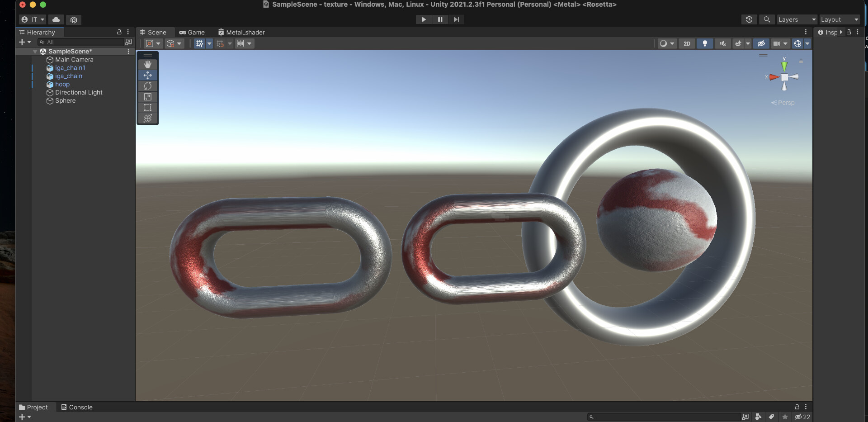The width and height of the screenshot is (868, 422).
Task: Open the Layers dropdown
Action: click(797, 19)
